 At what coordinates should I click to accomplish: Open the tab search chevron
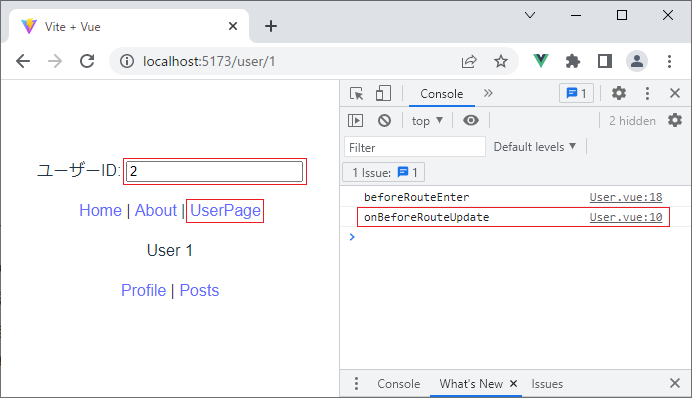tap(530, 15)
